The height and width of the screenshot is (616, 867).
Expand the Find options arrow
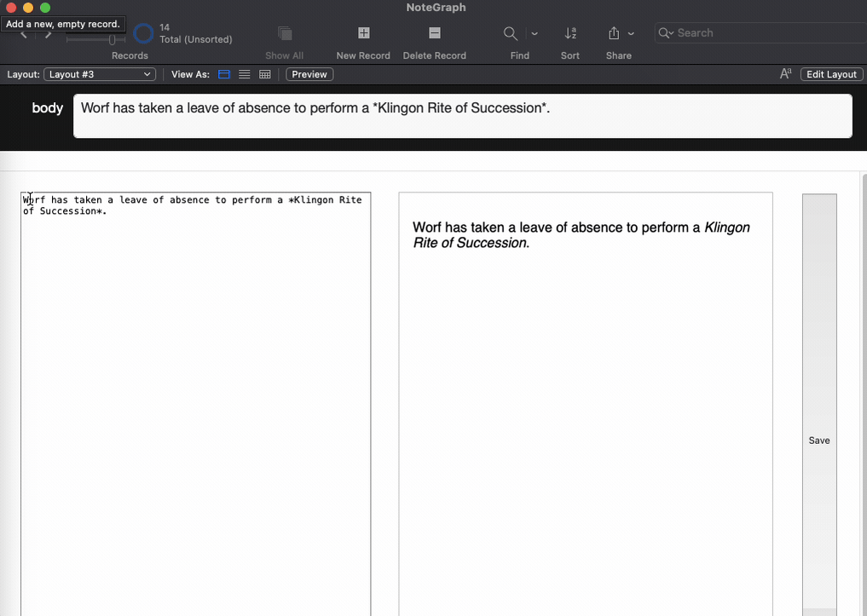click(535, 34)
